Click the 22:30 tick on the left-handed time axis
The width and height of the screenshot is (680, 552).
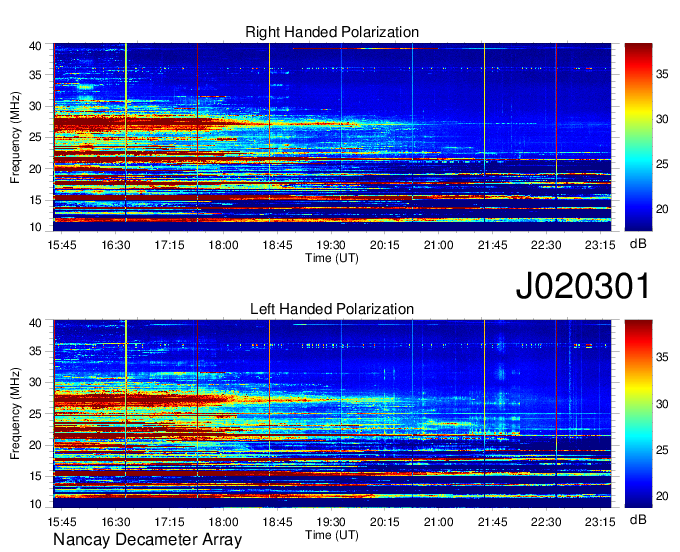[x=546, y=522]
